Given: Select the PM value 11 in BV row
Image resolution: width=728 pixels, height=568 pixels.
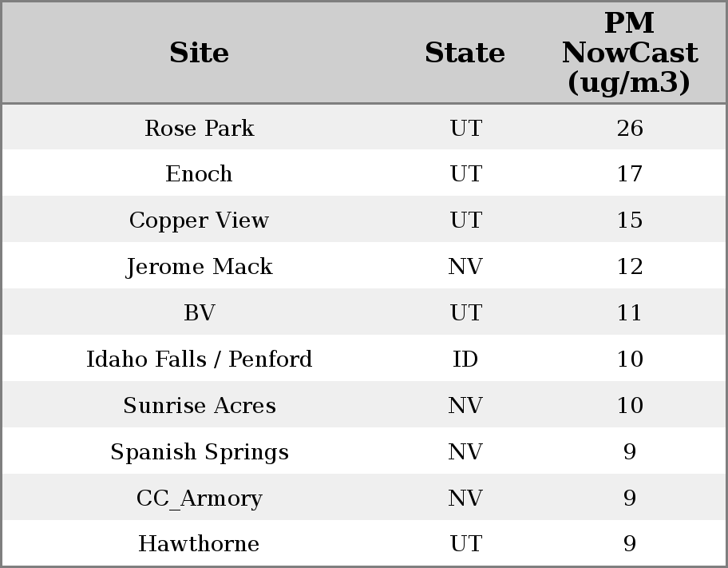Looking at the screenshot, I should pyautogui.click(x=629, y=313).
